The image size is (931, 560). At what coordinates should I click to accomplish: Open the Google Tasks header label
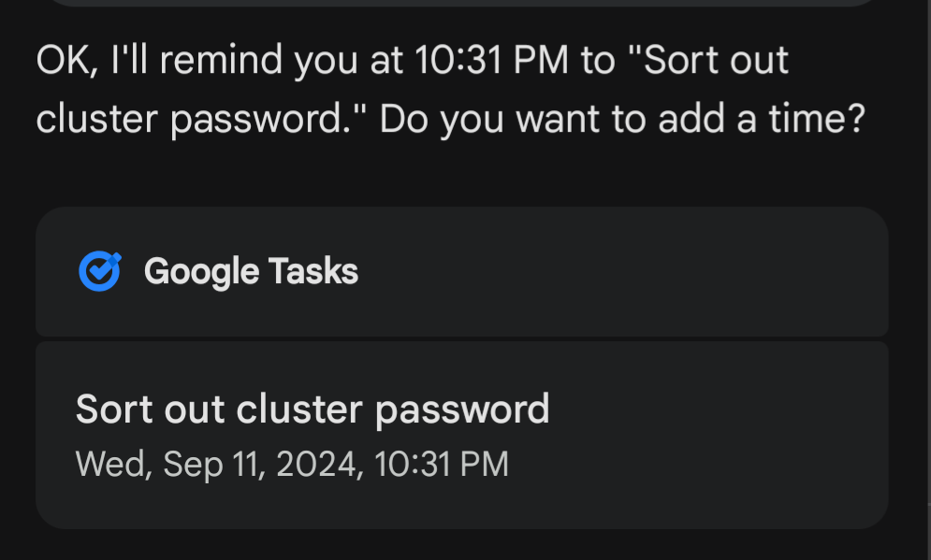click(x=251, y=272)
